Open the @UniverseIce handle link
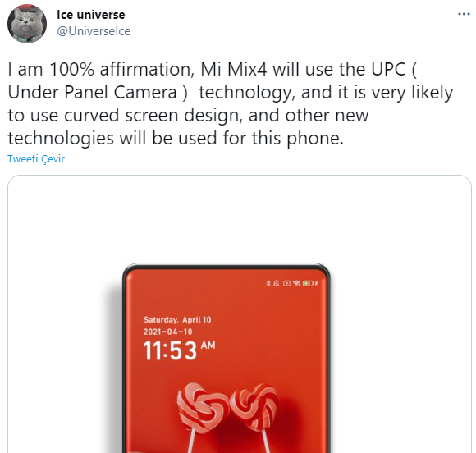Image resolution: width=476 pixels, height=453 pixels. tap(94, 31)
